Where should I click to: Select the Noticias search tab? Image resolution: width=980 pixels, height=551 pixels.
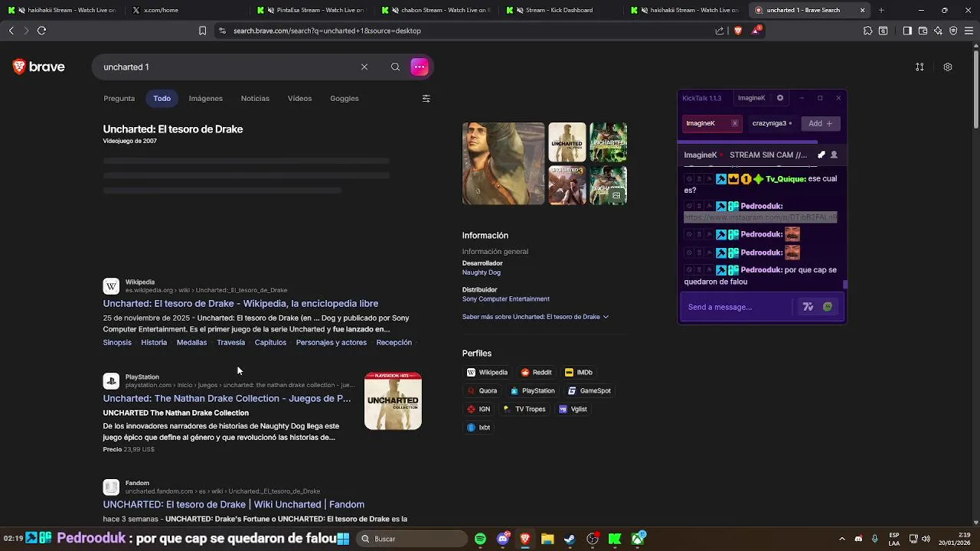pyautogui.click(x=255, y=99)
